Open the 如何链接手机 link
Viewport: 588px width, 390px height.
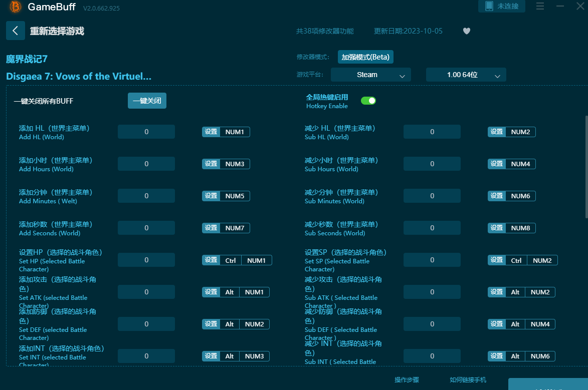click(x=468, y=380)
